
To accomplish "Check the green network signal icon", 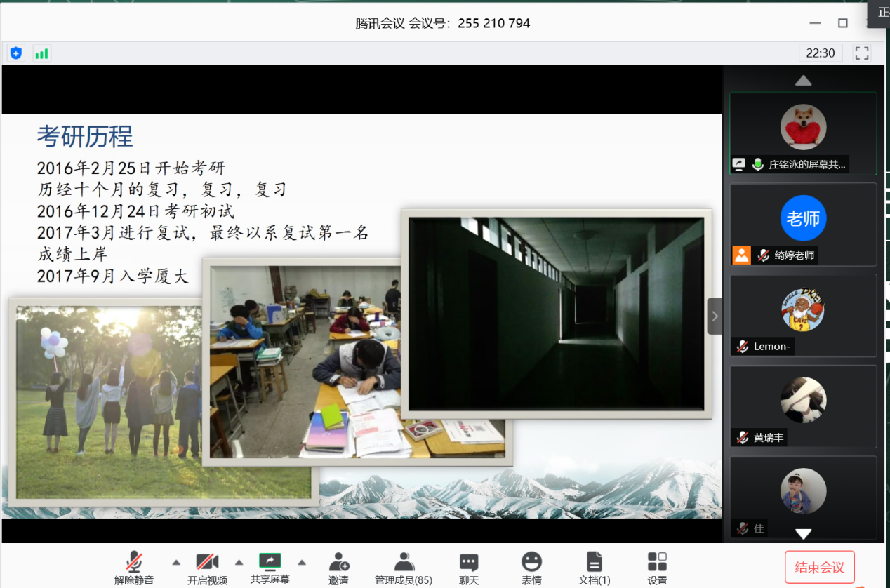I will 41,53.
